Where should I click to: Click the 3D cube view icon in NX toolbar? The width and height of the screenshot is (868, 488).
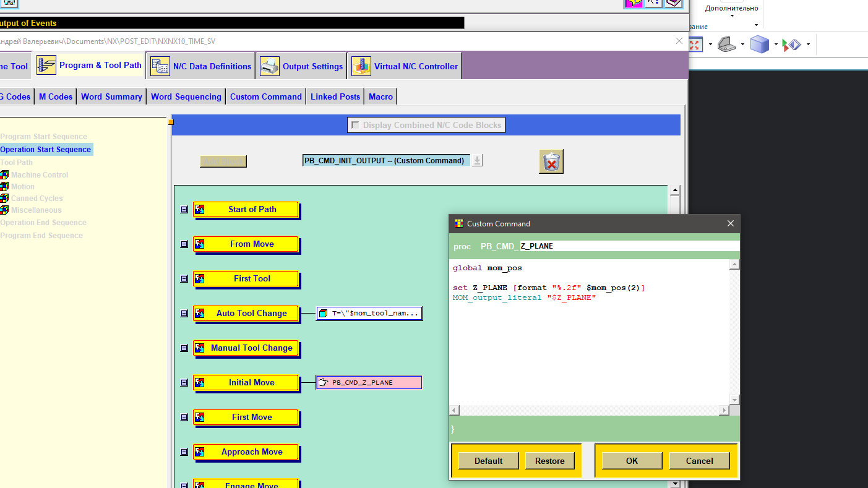pos(759,45)
